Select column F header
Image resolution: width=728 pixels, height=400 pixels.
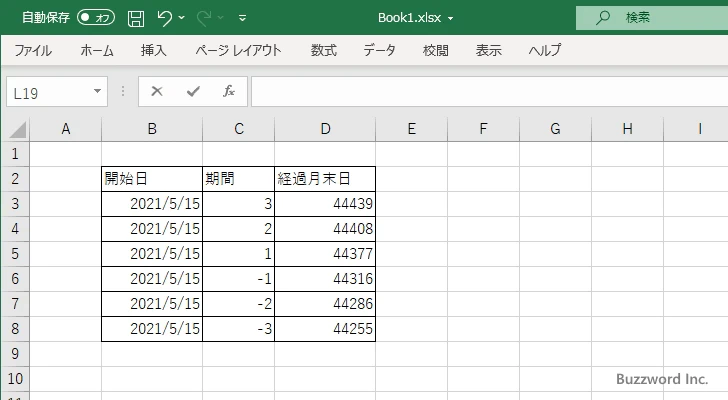pyautogui.click(x=483, y=129)
